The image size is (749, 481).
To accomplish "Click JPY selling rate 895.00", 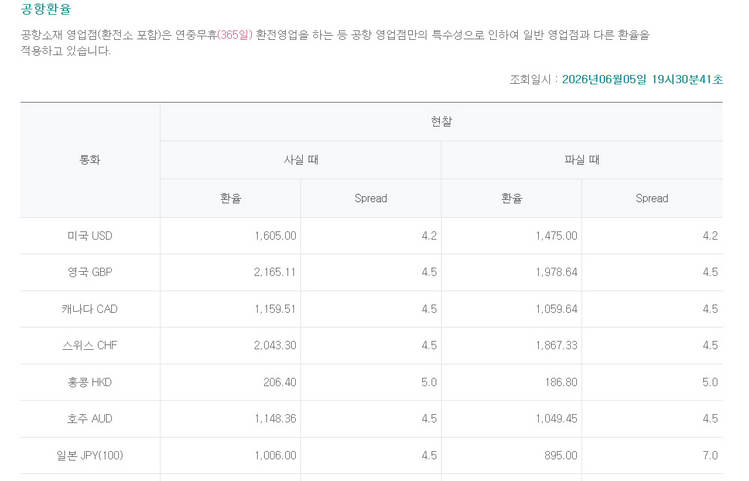I will [561, 456].
